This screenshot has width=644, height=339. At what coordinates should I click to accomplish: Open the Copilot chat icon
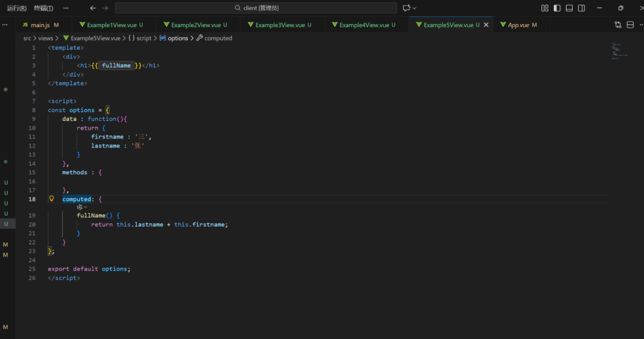(406, 8)
